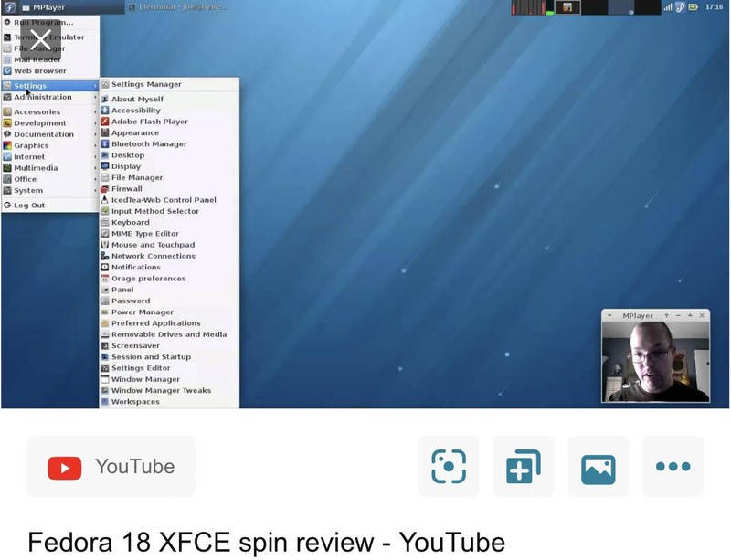Click the Keyboard settings icon
This screenshot has width=731, height=560.
(x=105, y=222)
